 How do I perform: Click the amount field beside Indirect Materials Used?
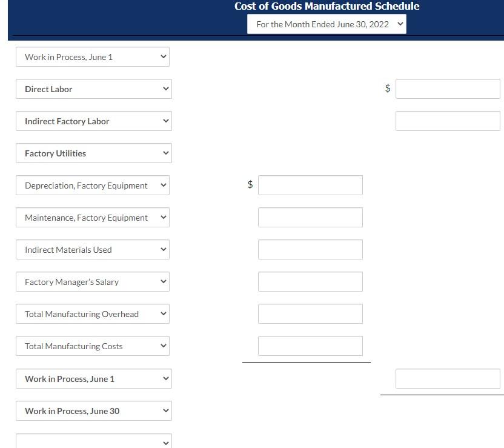[310, 249]
